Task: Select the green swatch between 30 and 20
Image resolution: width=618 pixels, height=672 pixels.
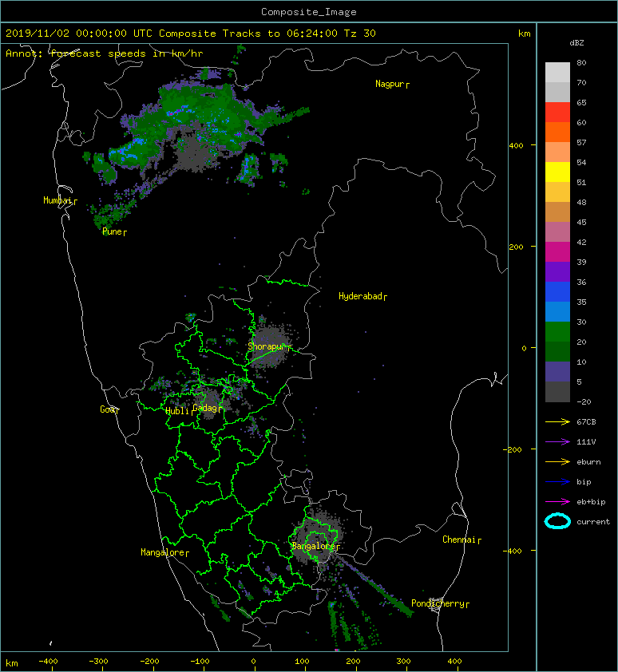Action: 557,331
